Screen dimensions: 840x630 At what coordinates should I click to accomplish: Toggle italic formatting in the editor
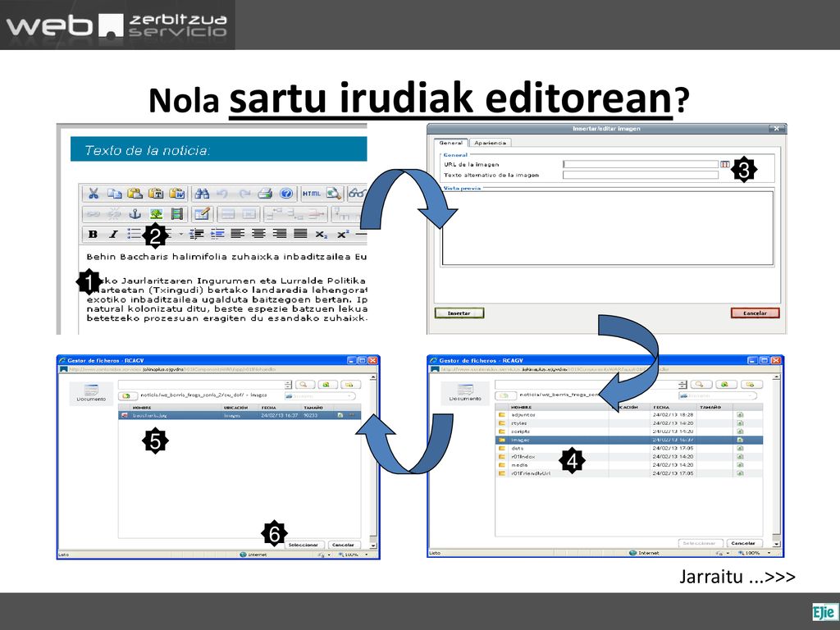[x=113, y=234]
